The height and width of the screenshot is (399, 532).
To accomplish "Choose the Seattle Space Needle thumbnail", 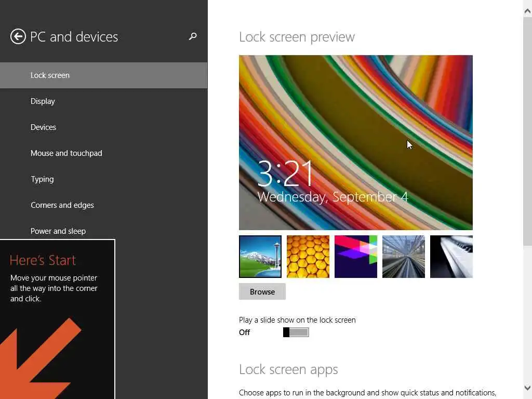I will coord(260,257).
